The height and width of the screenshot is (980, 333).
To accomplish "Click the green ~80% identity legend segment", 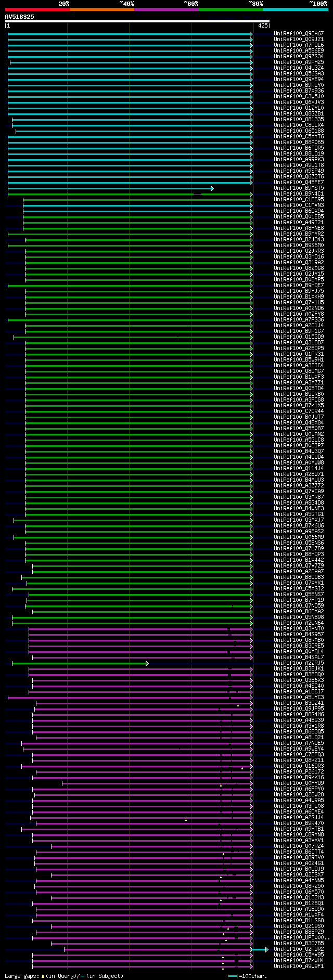I will point(230,9).
